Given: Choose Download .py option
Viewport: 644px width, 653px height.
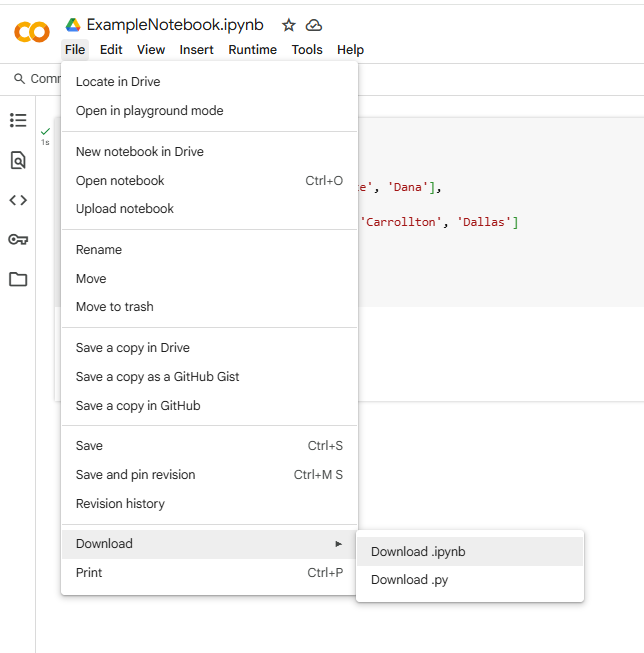Looking at the screenshot, I should coord(409,580).
